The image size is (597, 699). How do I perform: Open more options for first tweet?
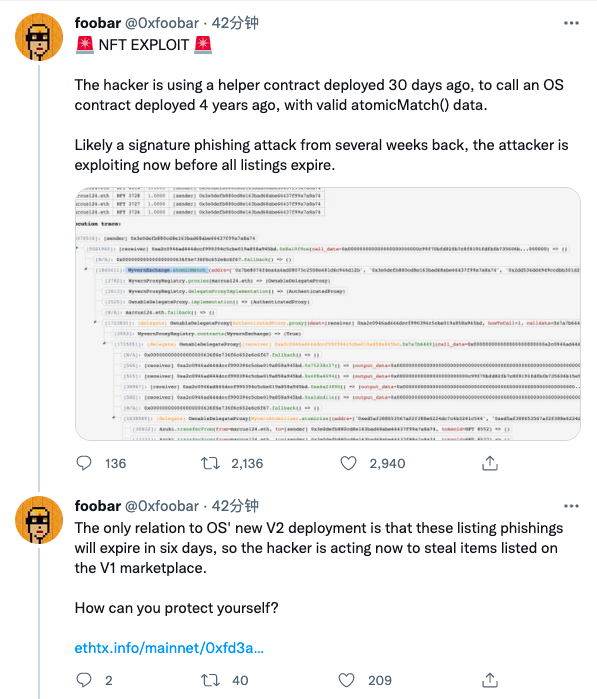pos(571,23)
